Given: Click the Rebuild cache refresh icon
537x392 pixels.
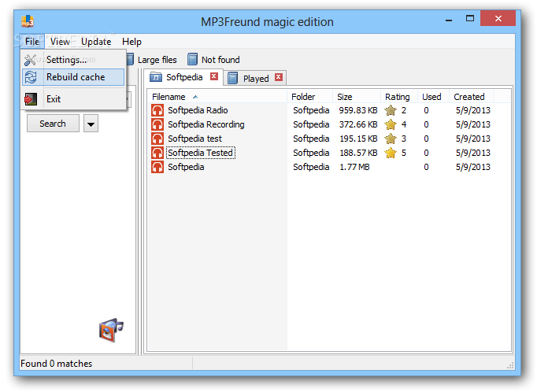Looking at the screenshot, I should coord(31,77).
